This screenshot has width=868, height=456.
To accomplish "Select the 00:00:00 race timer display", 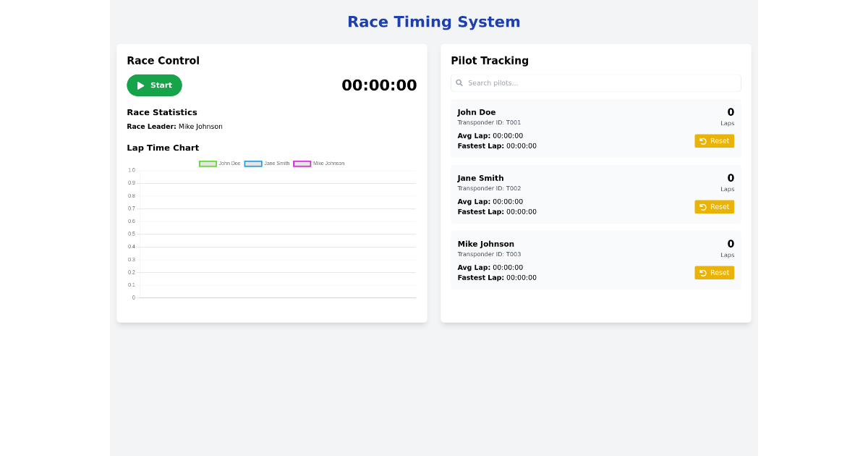I will coord(379,85).
